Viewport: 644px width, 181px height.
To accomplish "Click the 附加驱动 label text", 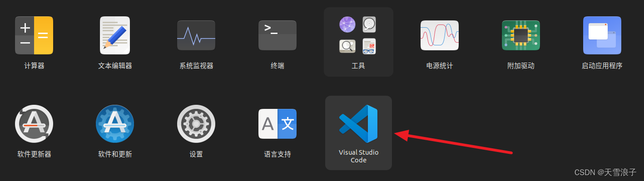I will 520,66.
